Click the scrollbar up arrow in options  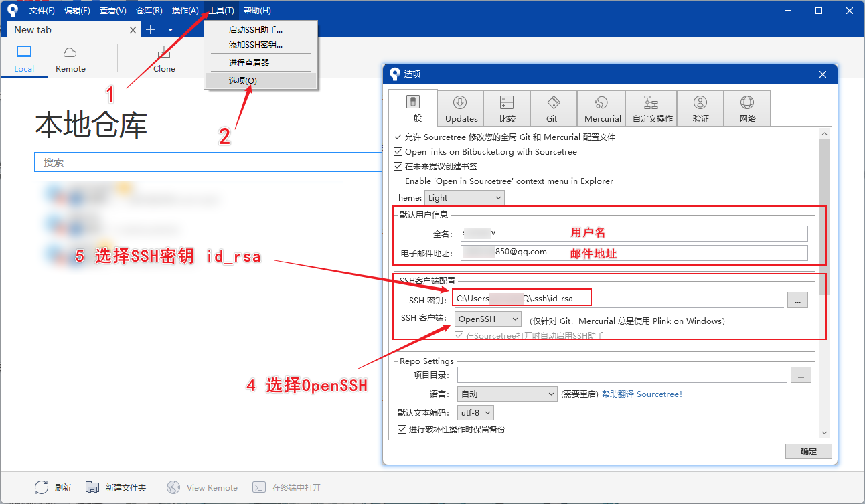(x=824, y=135)
